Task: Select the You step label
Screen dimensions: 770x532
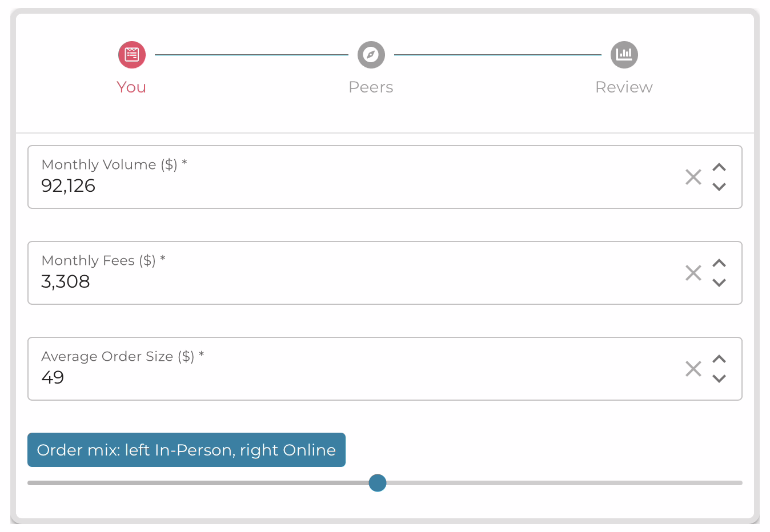Action: (131, 87)
